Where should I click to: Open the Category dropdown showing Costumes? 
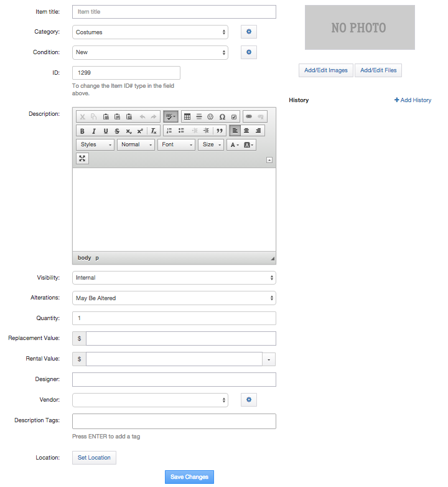coord(150,32)
